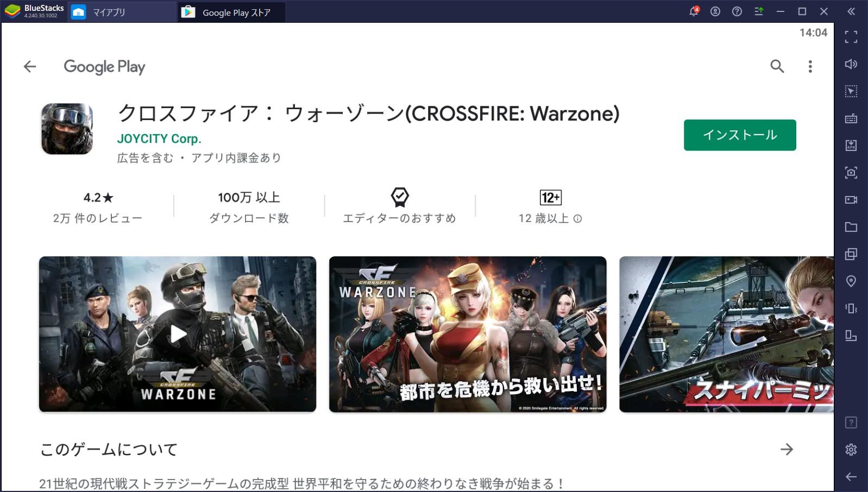Image resolution: width=868 pixels, height=492 pixels.
Task: Click the app title クロスファイア：ウォーゾーン
Action: [368, 113]
